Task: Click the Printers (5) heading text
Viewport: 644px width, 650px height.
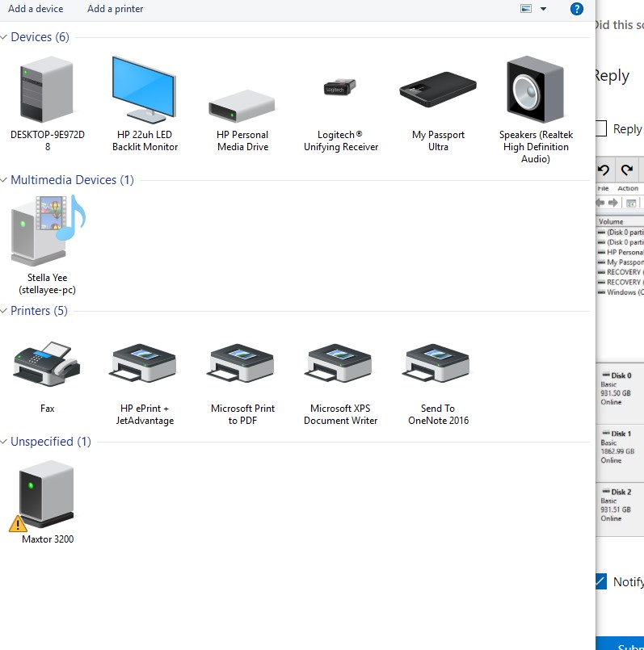Action: pyautogui.click(x=39, y=311)
